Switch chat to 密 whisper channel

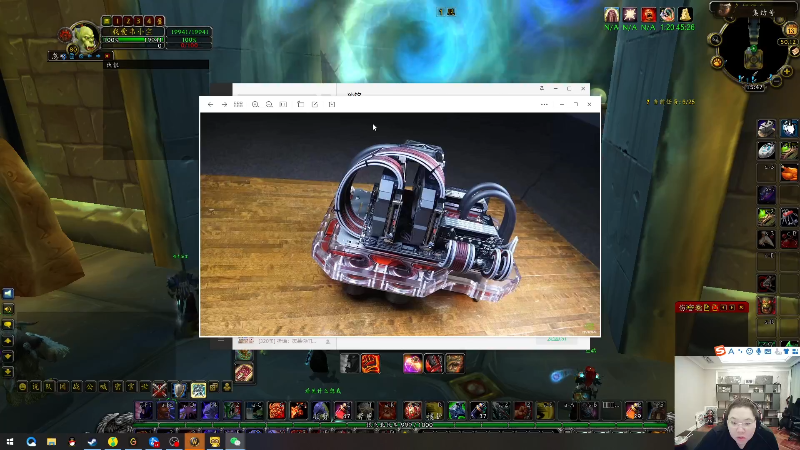pyautogui.click(x=117, y=387)
